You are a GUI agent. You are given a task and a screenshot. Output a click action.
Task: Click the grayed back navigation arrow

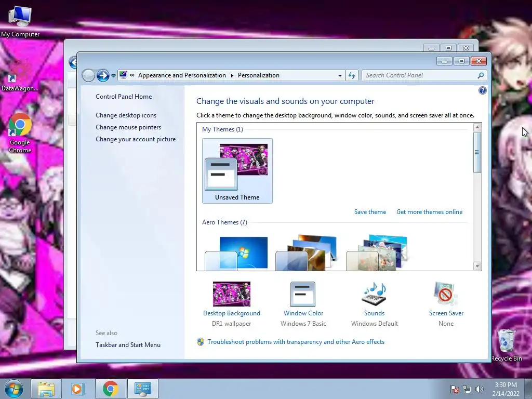[88, 75]
